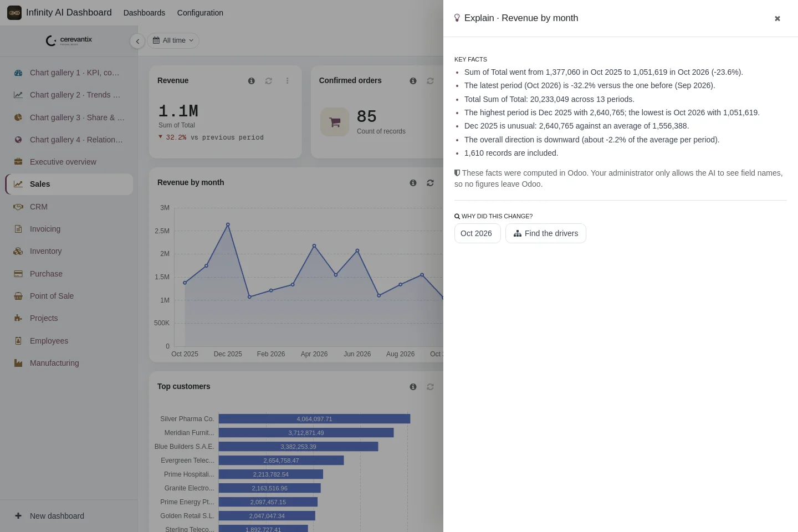Close the Explain panel
Viewport: 798px width, 532px height.
click(777, 18)
